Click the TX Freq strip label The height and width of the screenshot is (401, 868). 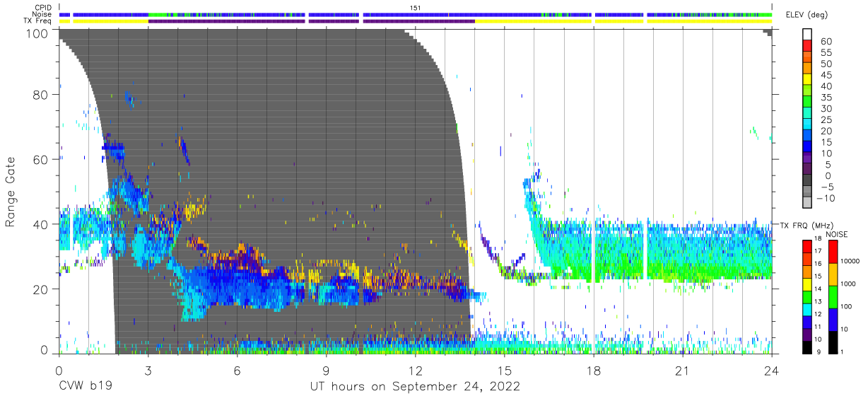click(x=38, y=21)
